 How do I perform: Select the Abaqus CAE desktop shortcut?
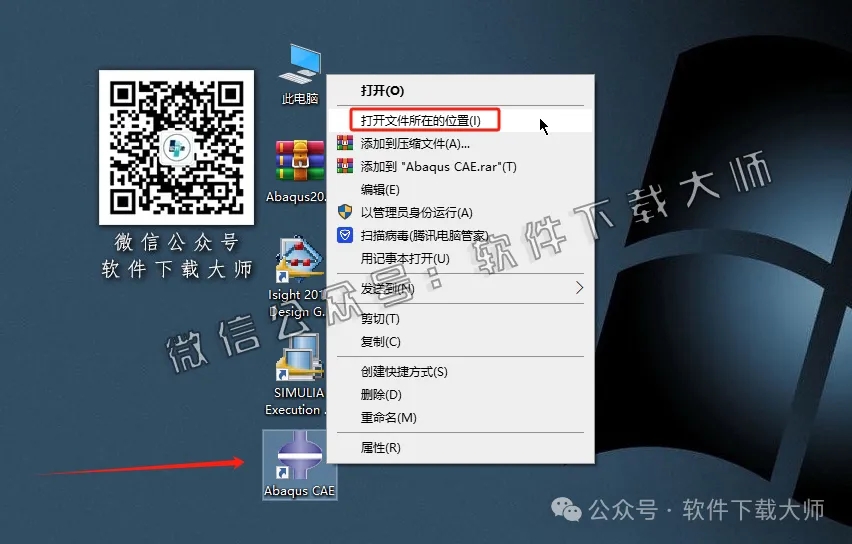(299, 465)
